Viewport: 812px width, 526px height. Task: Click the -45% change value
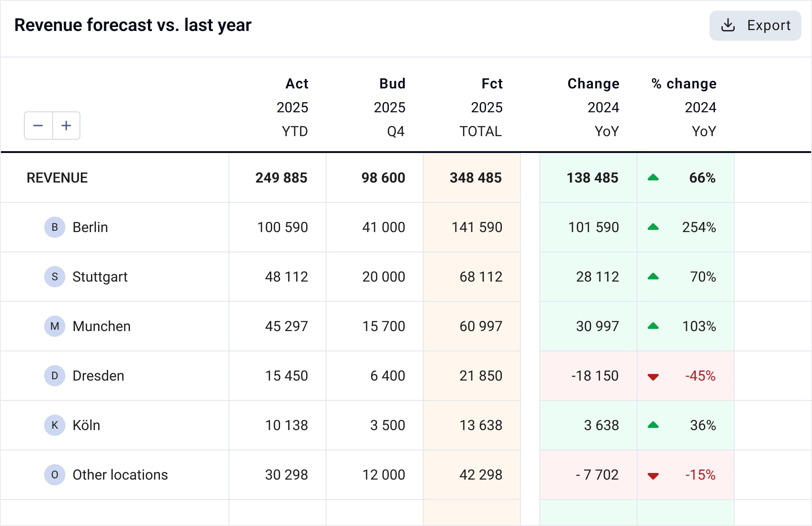(x=700, y=376)
